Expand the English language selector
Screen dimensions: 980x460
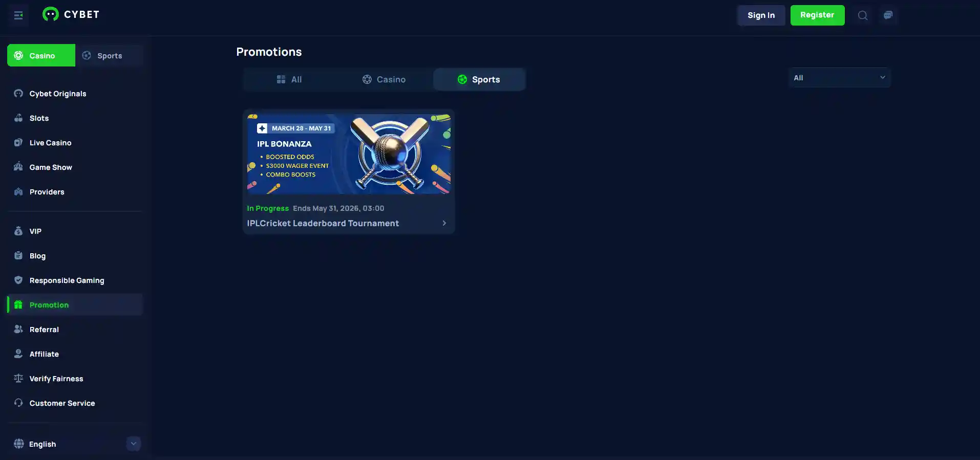click(x=133, y=444)
